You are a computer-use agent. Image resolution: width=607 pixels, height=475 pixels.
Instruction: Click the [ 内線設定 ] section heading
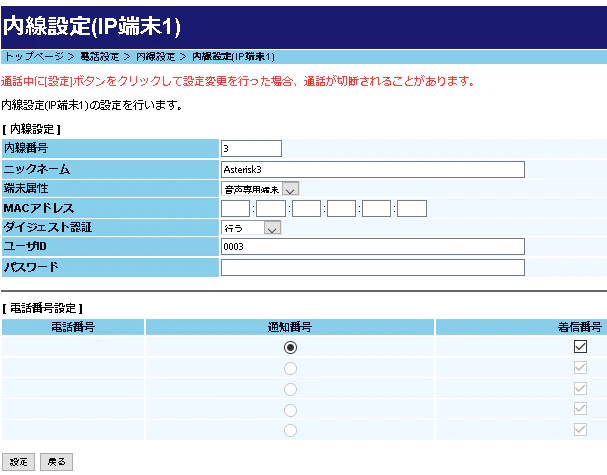coord(32,129)
